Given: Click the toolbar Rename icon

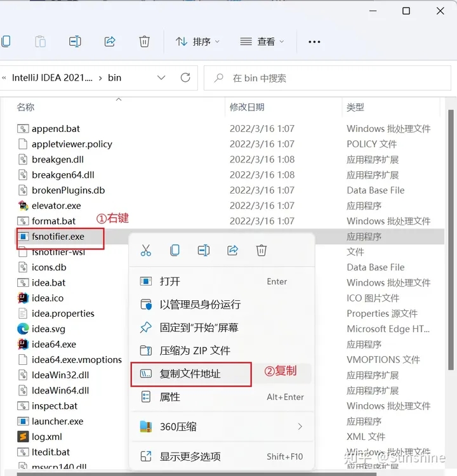Looking at the screenshot, I should click(x=75, y=41).
